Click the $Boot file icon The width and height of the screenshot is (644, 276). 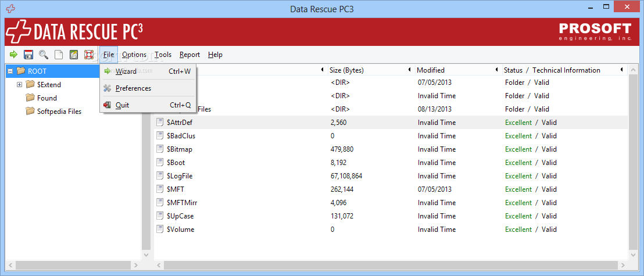[x=160, y=162]
